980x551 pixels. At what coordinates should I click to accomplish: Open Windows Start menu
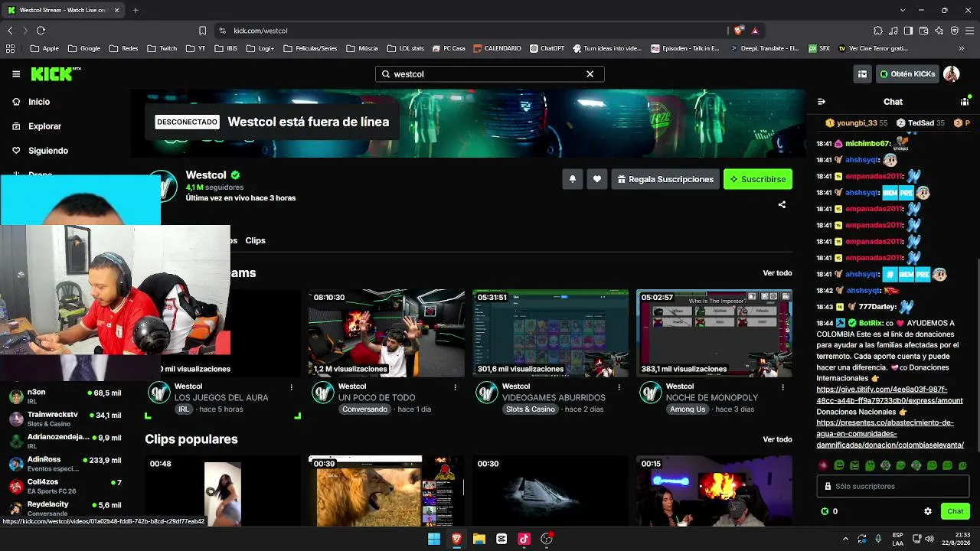click(434, 539)
